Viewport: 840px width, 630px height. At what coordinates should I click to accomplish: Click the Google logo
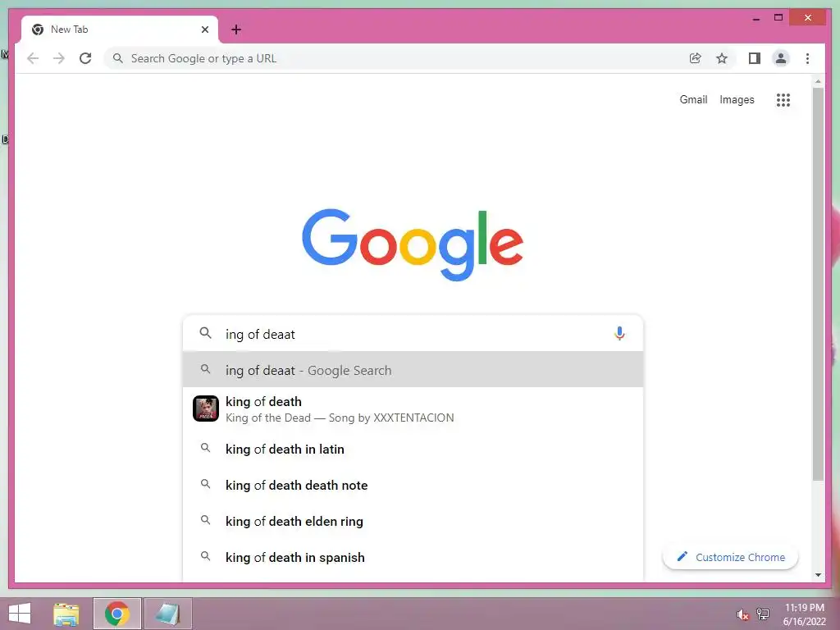(413, 244)
